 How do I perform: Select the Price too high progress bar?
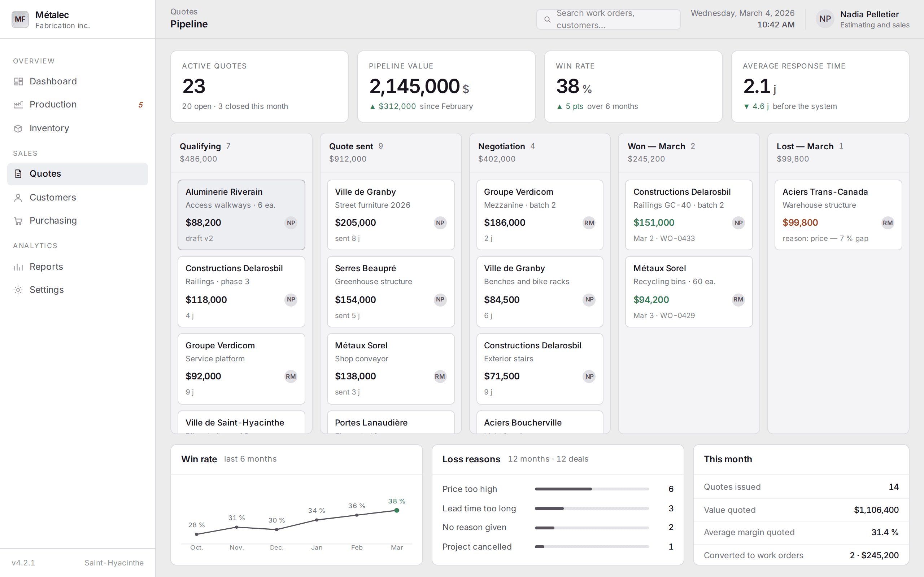(x=592, y=489)
